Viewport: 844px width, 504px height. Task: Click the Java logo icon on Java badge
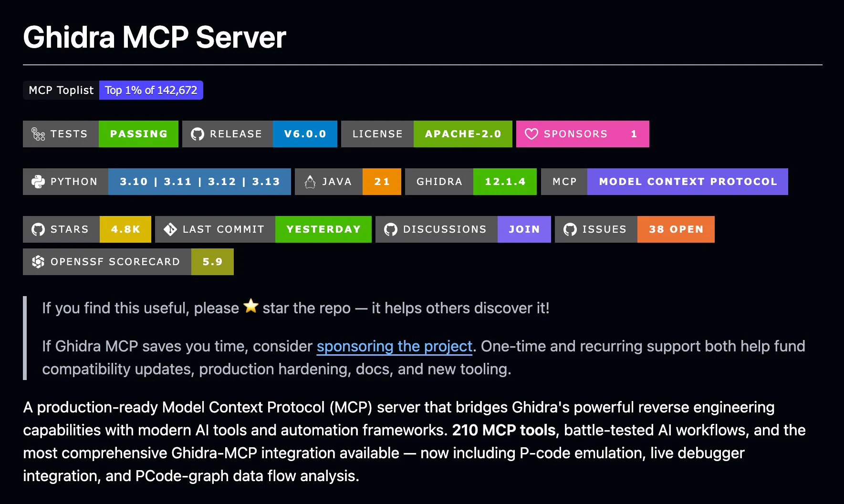point(310,182)
